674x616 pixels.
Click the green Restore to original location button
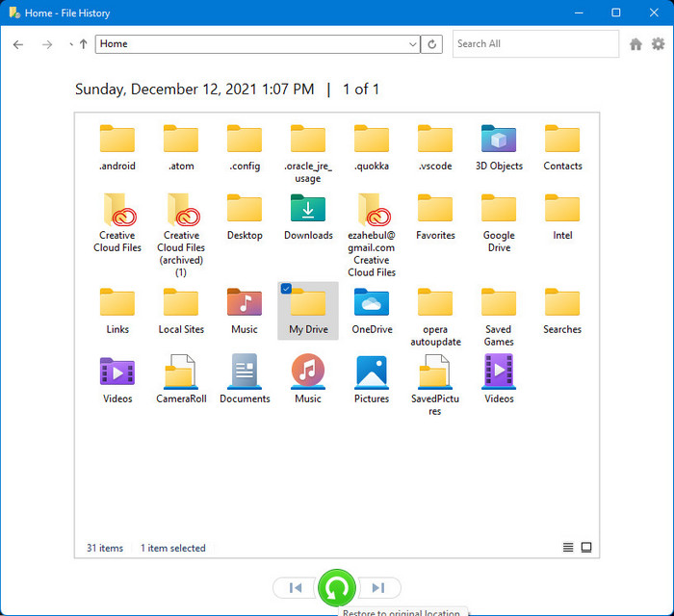pyautogui.click(x=337, y=588)
